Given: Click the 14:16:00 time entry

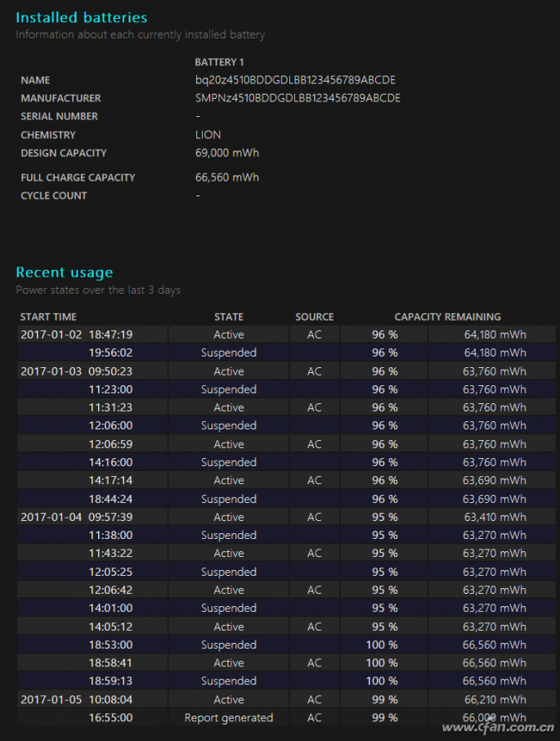Looking at the screenshot, I should coord(110,462).
